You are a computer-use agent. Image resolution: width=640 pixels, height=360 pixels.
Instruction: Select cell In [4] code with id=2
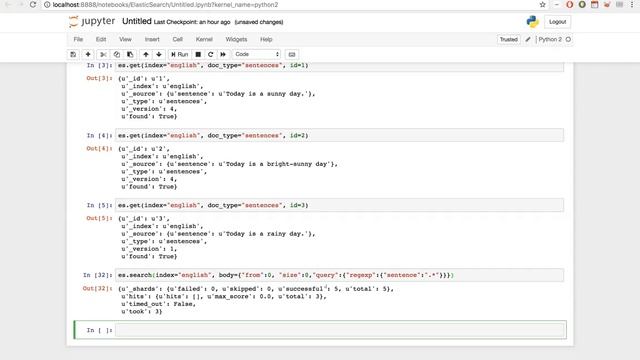(x=340, y=135)
